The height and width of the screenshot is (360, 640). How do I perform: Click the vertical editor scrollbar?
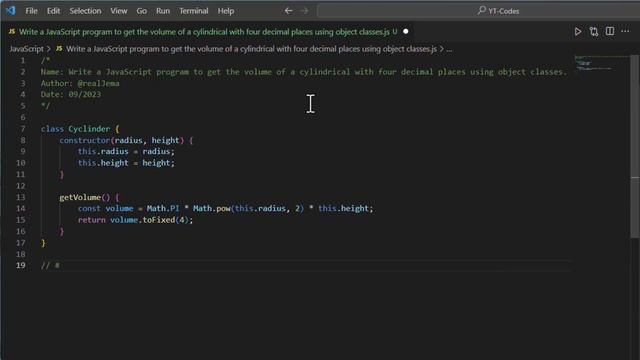(635, 146)
